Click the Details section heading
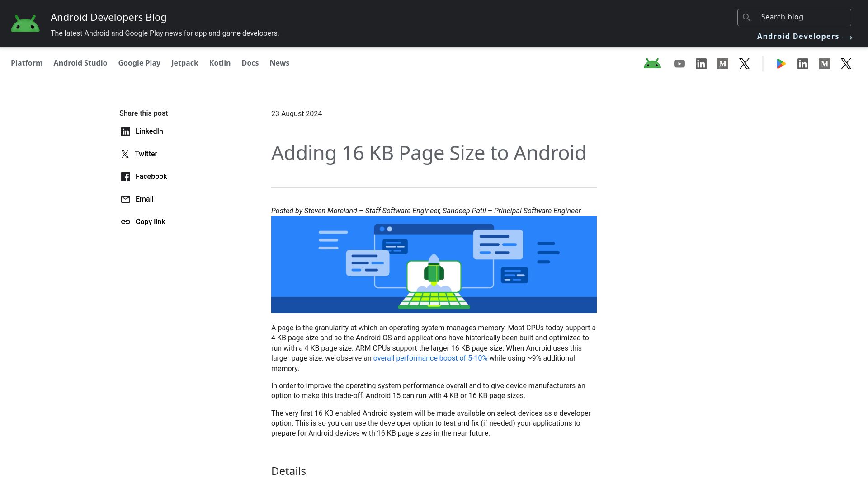 pos(288,471)
